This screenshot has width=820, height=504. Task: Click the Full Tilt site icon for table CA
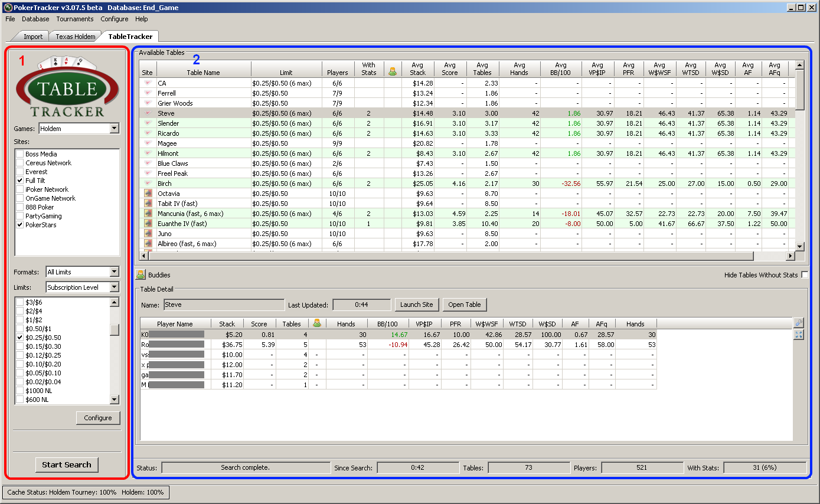tap(148, 83)
